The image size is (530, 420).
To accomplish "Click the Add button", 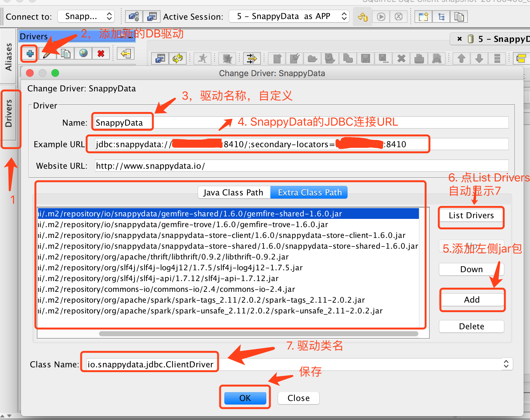I will click(x=472, y=300).
